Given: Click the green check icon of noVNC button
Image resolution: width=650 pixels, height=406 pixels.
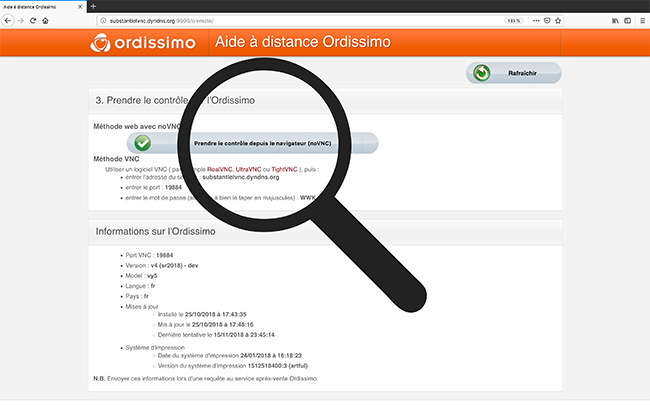Looking at the screenshot, I should point(142,143).
